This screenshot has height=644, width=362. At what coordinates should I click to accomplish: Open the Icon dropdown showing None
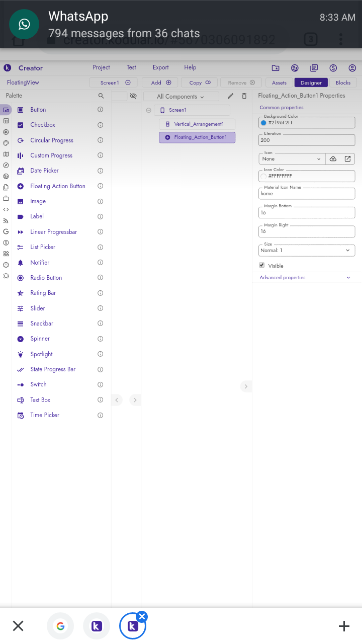pos(291,159)
